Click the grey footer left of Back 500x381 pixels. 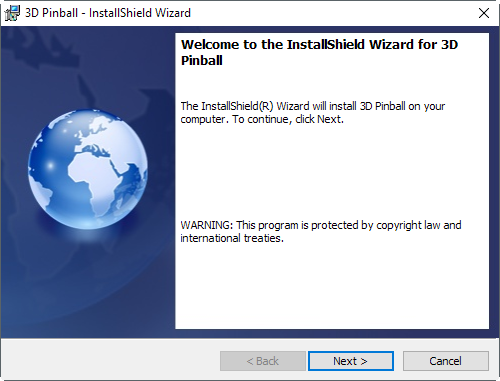pyautogui.click(x=110, y=361)
